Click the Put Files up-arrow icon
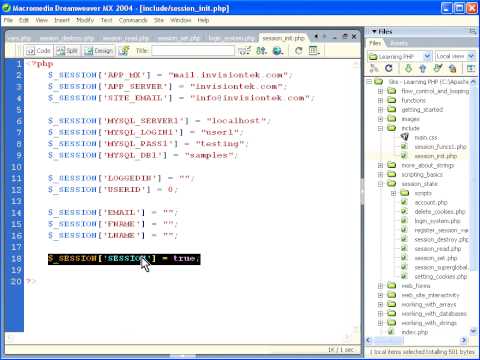Image resolution: width=480 pixels, height=360 pixels. pyautogui.click(x=423, y=68)
